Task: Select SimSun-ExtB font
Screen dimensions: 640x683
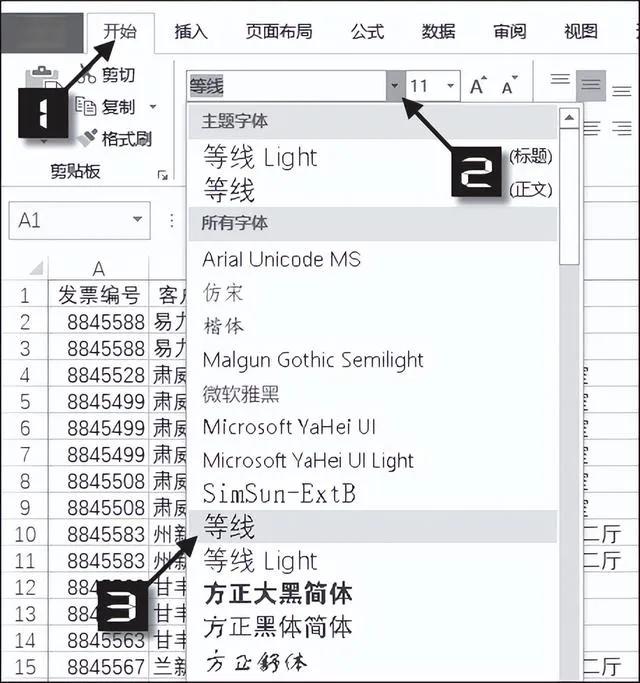Action: pyautogui.click(x=372, y=494)
